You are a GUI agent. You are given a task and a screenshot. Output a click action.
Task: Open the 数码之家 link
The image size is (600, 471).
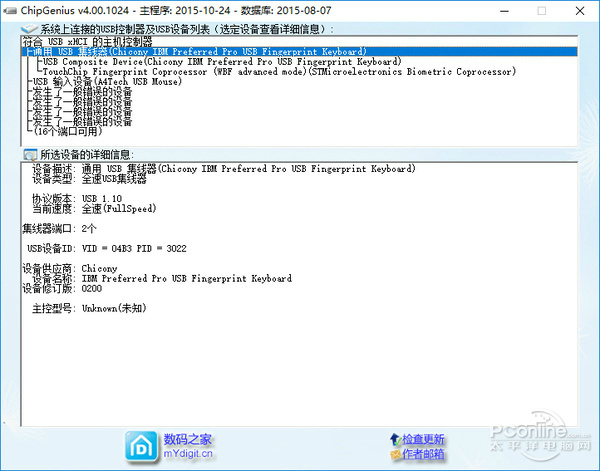(188, 439)
